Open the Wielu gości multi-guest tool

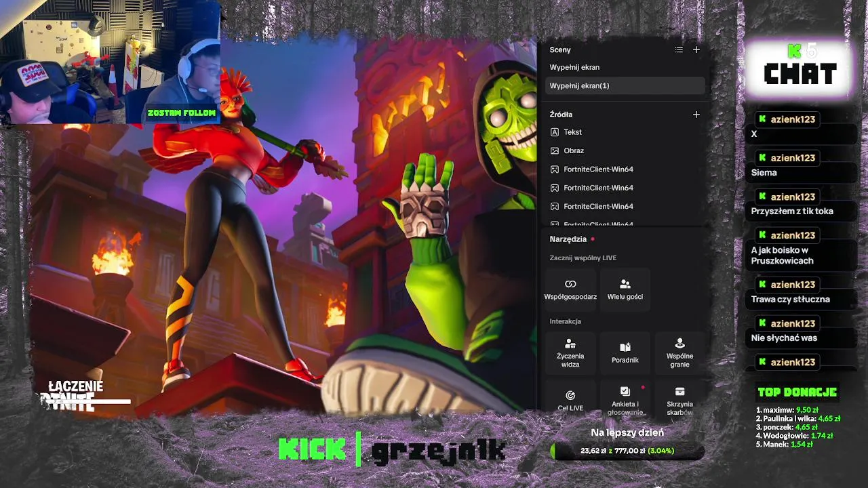coord(625,289)
